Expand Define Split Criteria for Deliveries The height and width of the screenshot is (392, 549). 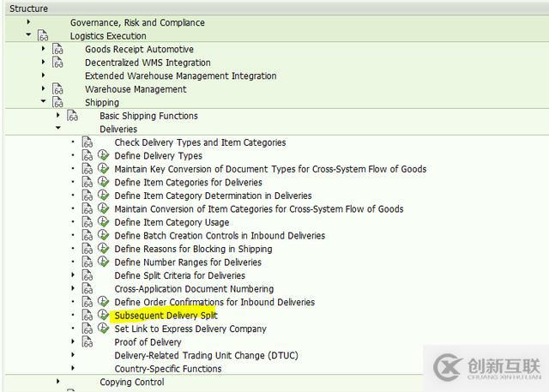tap(72, 274)
